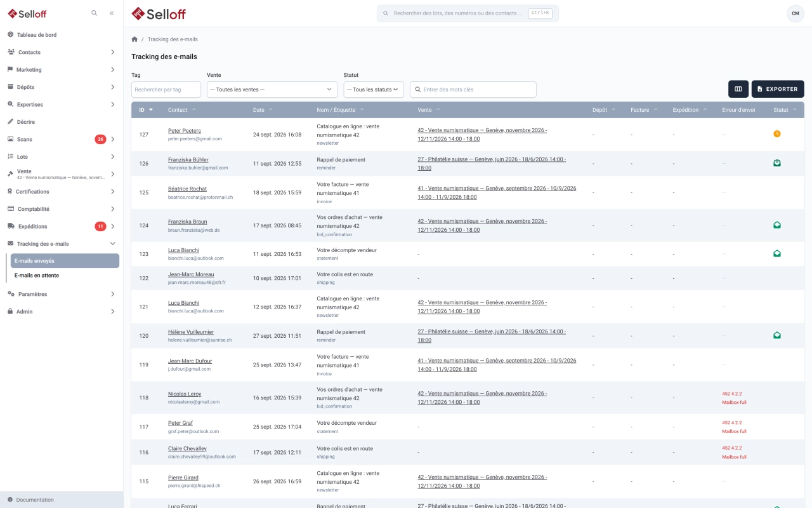Click the Expéditions badge showing 11
Screen dimensions: 812x508
tap(100, 226)
